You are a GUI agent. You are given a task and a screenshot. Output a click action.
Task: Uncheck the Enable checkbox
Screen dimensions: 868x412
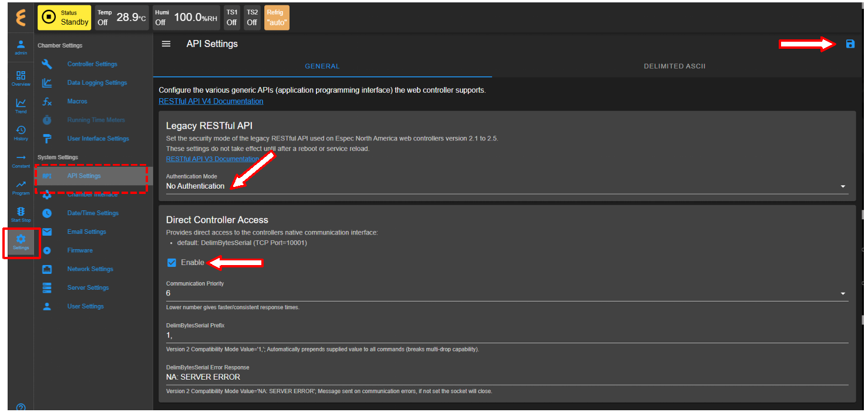[172, 263]
